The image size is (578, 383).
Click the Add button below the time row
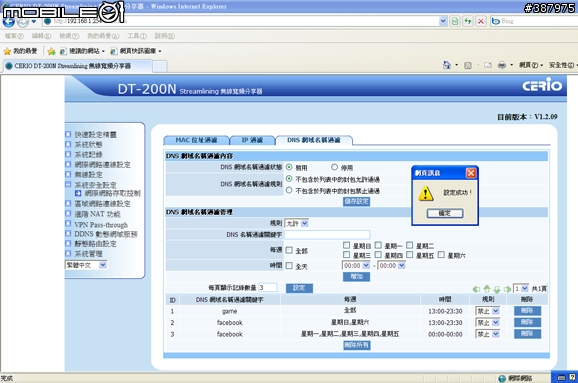pyautogui.click(x=356, y=276)
